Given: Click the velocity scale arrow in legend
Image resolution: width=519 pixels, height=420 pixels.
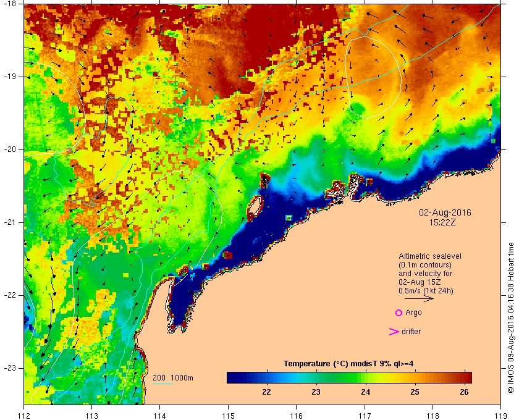Looking at the screenshot, I should click(419, 298).
